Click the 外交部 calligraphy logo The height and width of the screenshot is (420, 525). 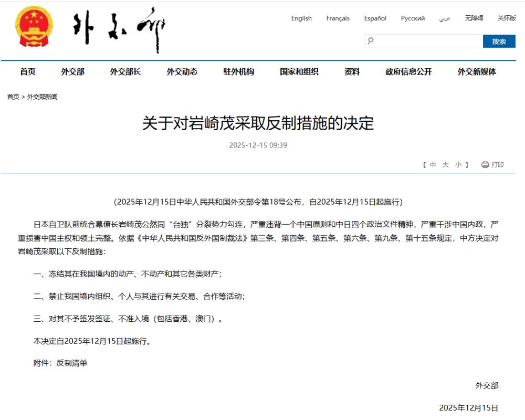[119, 29]
